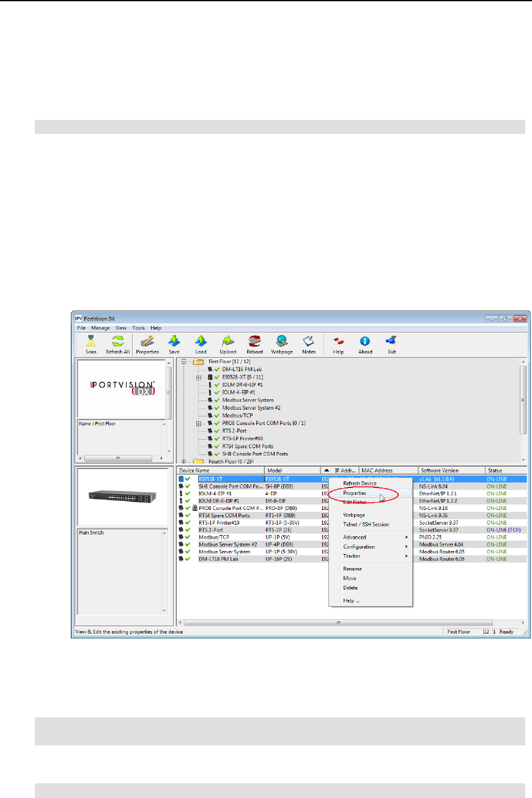532x798 pixels.
Task: Open the Manage menu
Action: tap(100, 328)
